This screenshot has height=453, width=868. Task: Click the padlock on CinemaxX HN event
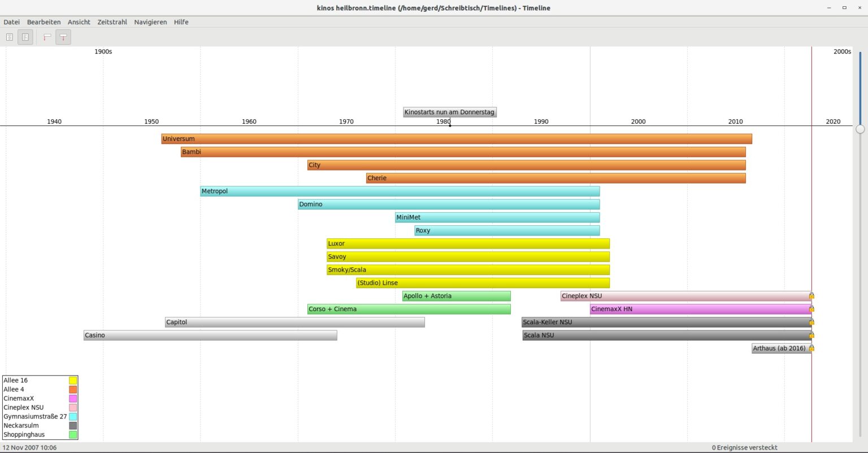click(x=811, y=309)
